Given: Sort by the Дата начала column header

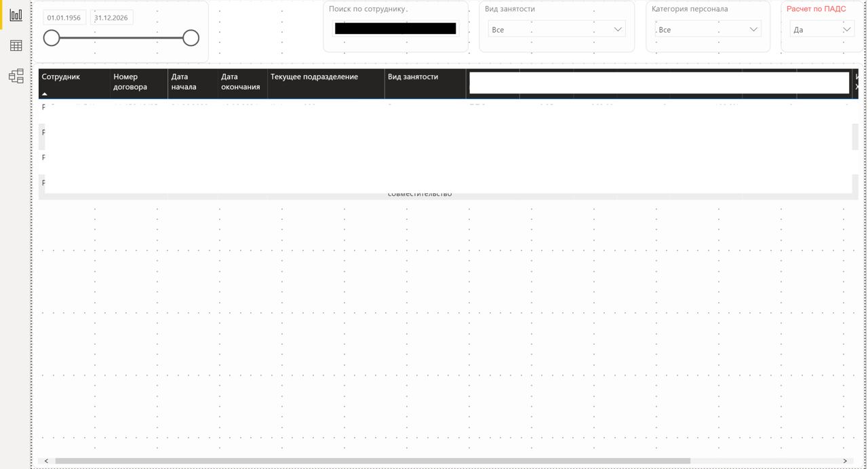Looking at the screenshot, I should click(193, 83).
